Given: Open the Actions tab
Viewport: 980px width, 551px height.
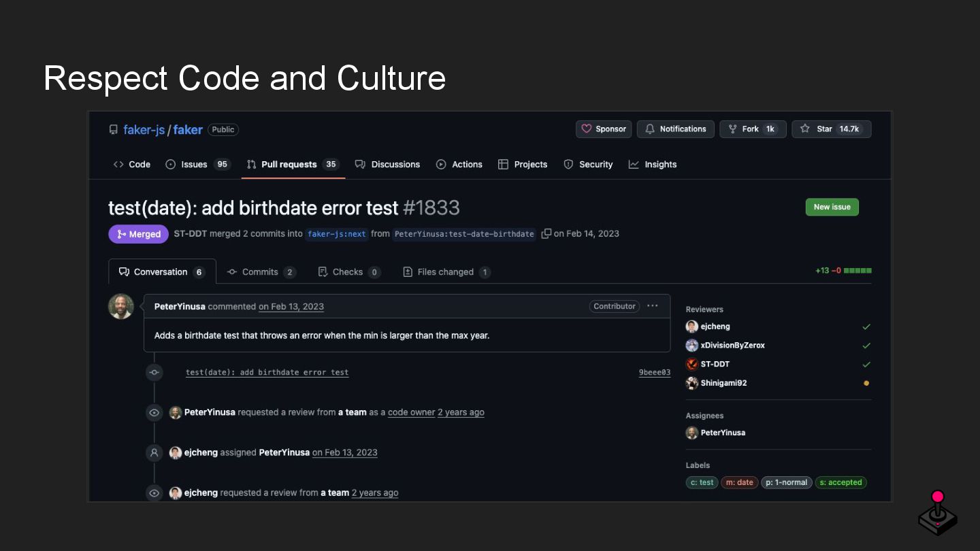Looking at the screenshot, I should (459, 164).
